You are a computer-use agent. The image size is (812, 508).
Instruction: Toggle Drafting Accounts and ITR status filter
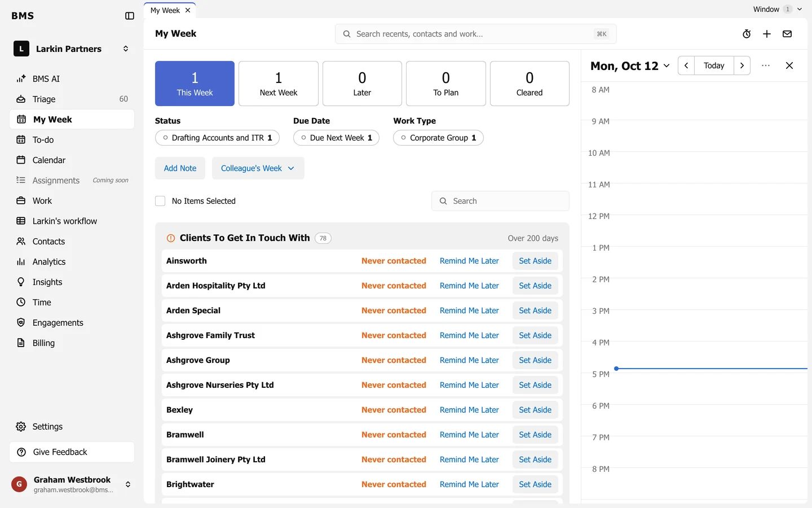217,138
